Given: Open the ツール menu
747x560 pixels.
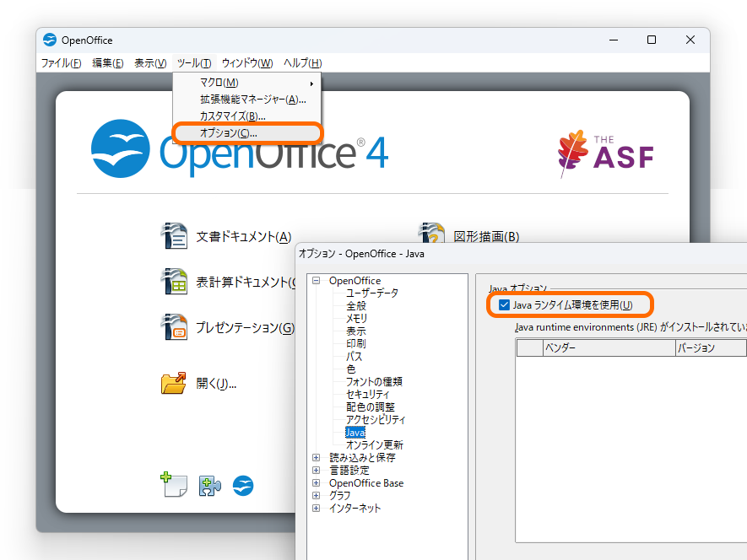Looking at the screenshot, I should (x=194, y=63).
